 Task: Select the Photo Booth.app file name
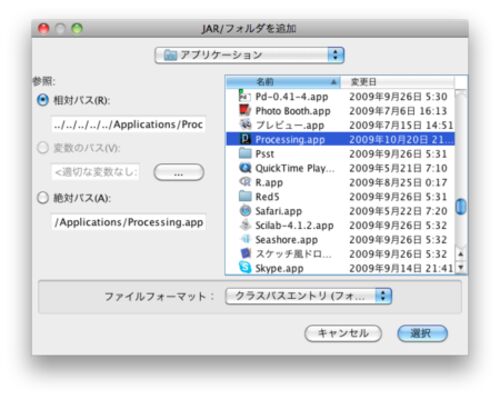pyautogui.click(x=293, y=111)
